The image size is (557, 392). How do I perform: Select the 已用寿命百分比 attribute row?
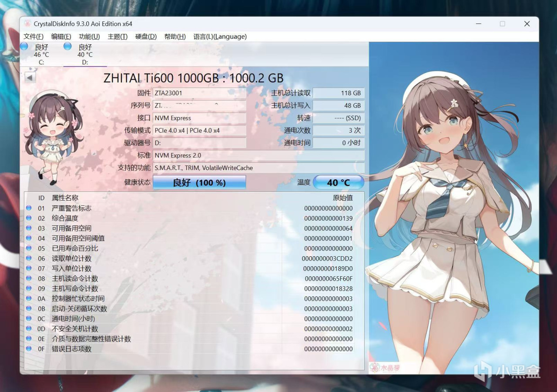(x=190, y=248)
